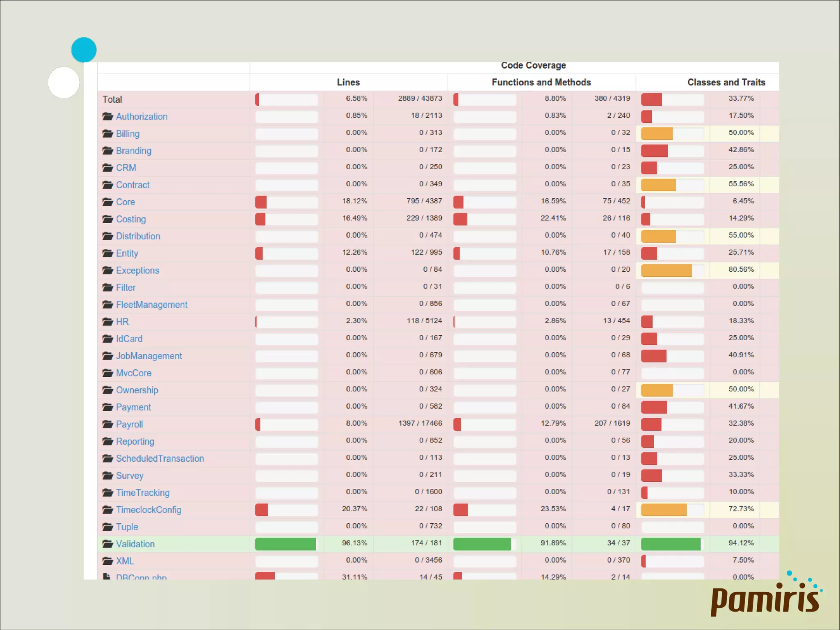Click the orange Exceptions classes coverage bar

pos(666,270)
